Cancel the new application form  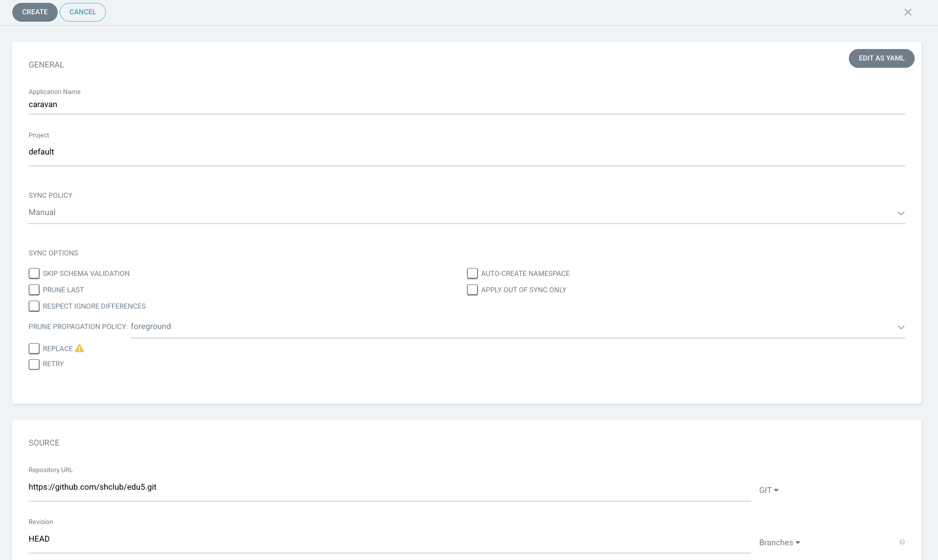point(83,12)
